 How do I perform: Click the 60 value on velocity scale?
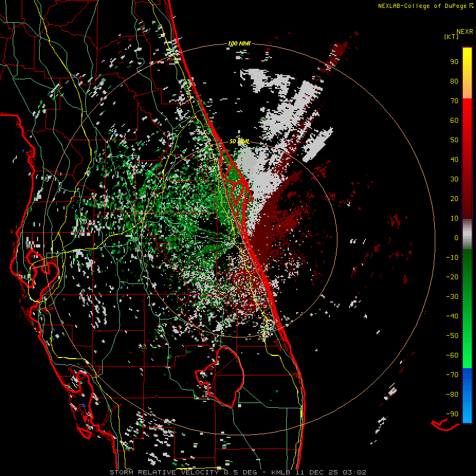click(x=454, y=121)
